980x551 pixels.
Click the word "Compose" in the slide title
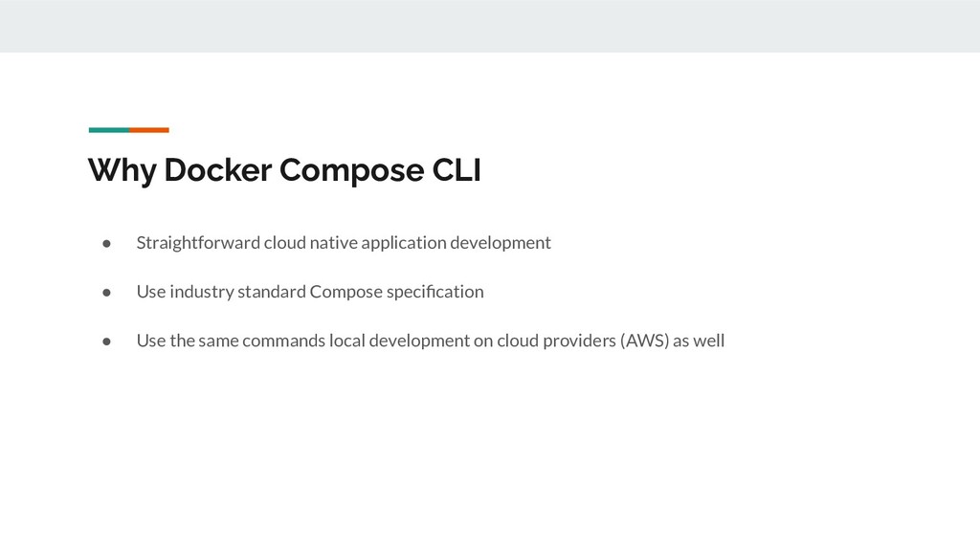pyautogui.click(x=351, y=170)
